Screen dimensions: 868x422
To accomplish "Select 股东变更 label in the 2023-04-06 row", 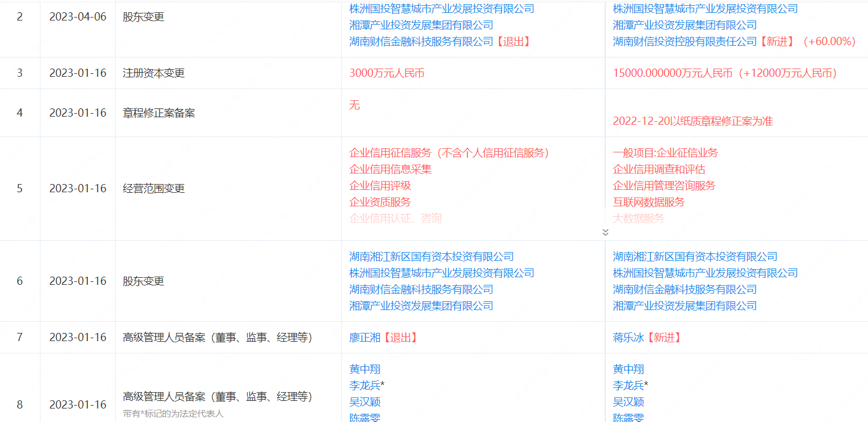I will click(143, 17).
